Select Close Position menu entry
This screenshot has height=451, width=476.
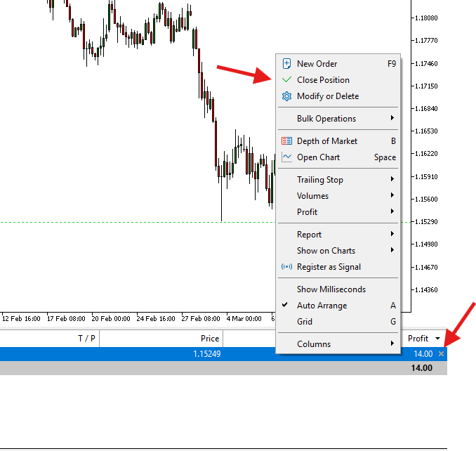[x=338, y=80]
